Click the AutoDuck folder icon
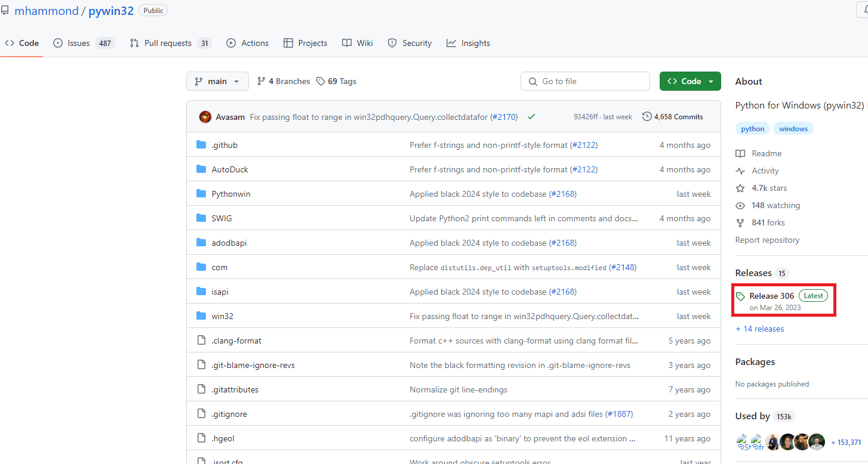Viewport: 868px width, 464px height. [201, 169]
